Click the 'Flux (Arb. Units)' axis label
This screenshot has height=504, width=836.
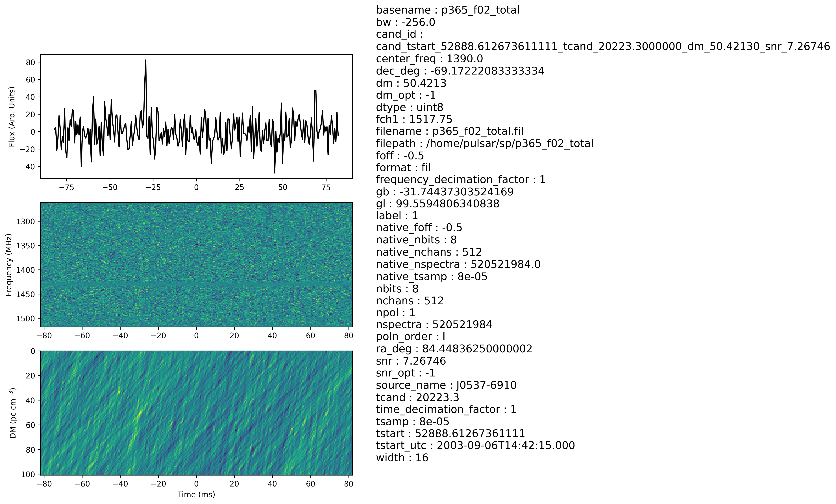[12, 116]
